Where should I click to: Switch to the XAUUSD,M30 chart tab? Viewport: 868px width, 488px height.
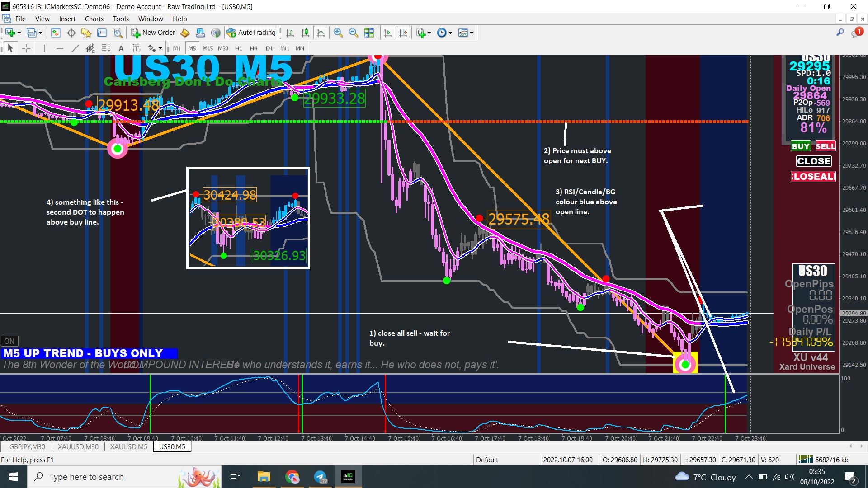(78, 446)
